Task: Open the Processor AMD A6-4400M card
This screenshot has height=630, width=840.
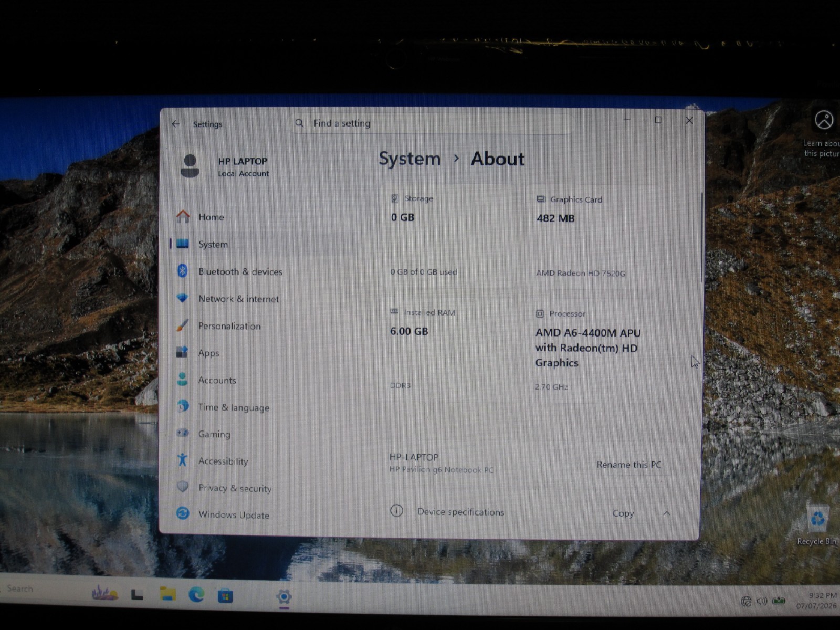Action: coord(592,351)
